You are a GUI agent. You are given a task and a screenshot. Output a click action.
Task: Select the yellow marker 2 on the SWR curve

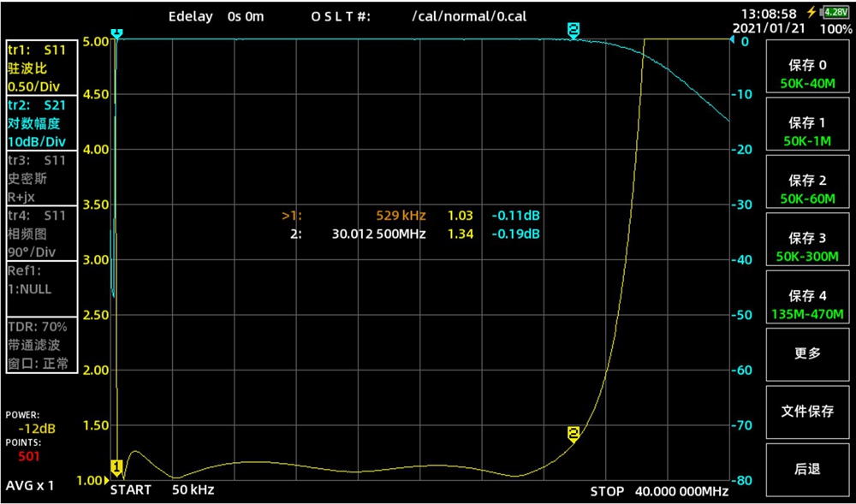(573, 434)
